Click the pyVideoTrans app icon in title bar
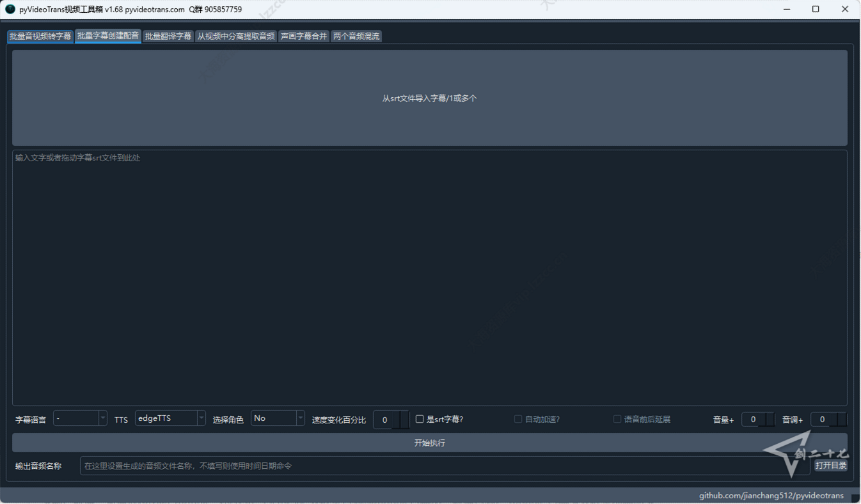 (x=10, y=9)
